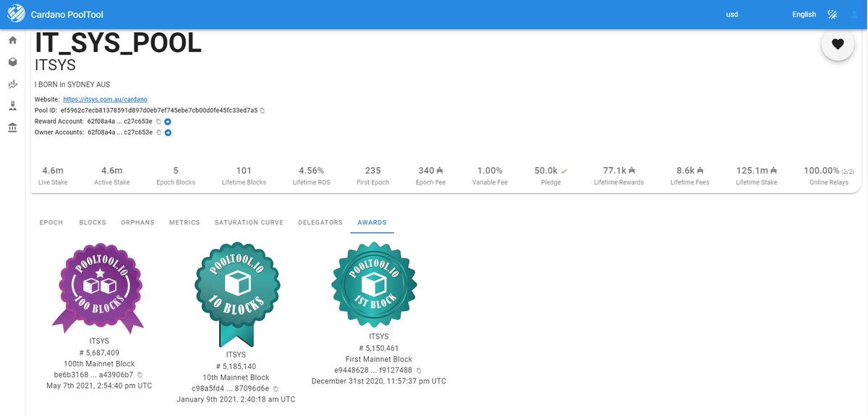Click block number # 5,150,461
Viewport: 868px width, 416px height.
[379, 348]
